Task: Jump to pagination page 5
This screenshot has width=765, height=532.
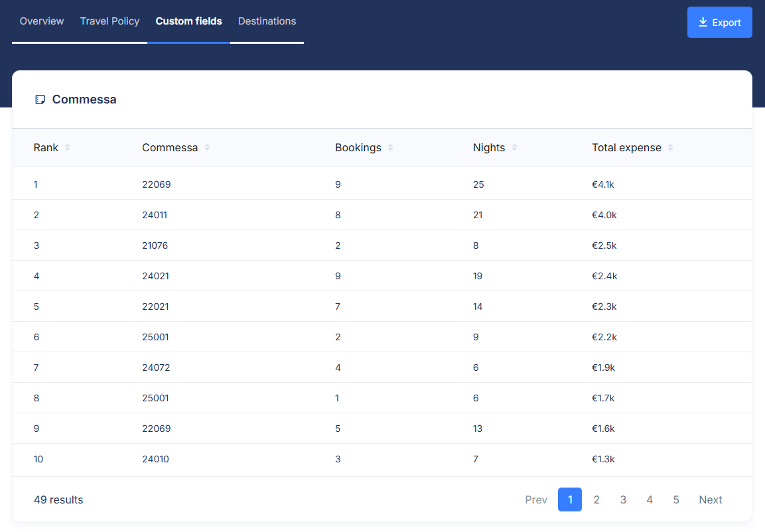Action: point(675,499)
